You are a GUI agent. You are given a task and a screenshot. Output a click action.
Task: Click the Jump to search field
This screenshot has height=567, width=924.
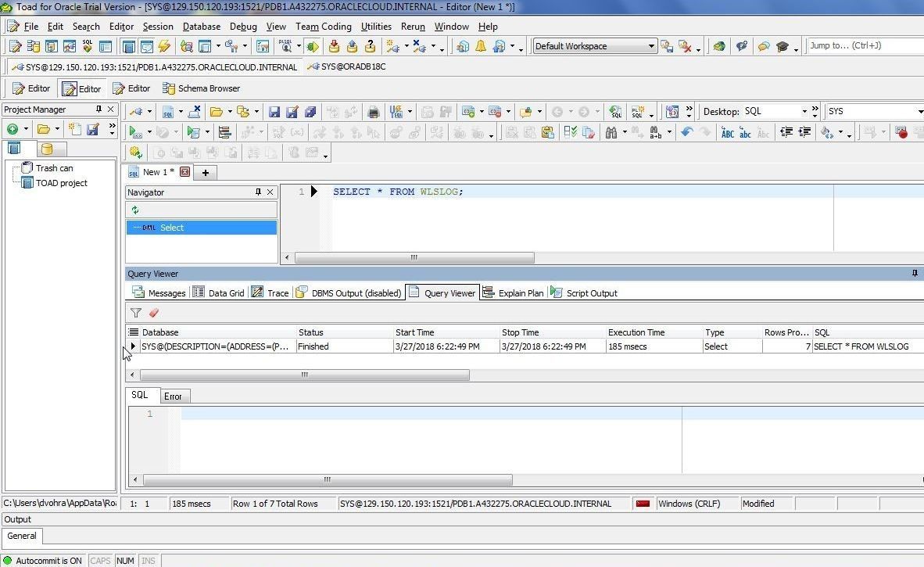point(865,45)
